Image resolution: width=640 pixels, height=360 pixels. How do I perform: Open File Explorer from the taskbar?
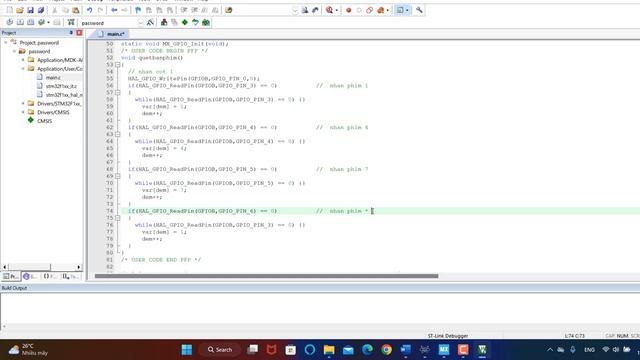pos(329,350)
